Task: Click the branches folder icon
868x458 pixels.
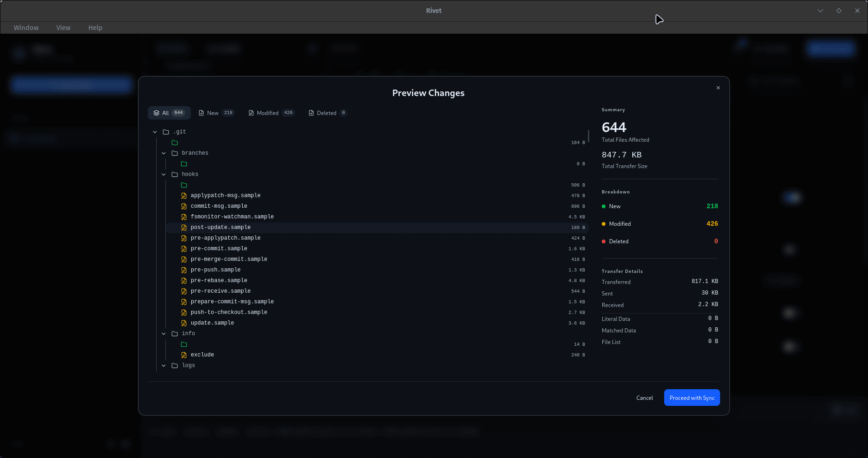Action: coord(175,153)
